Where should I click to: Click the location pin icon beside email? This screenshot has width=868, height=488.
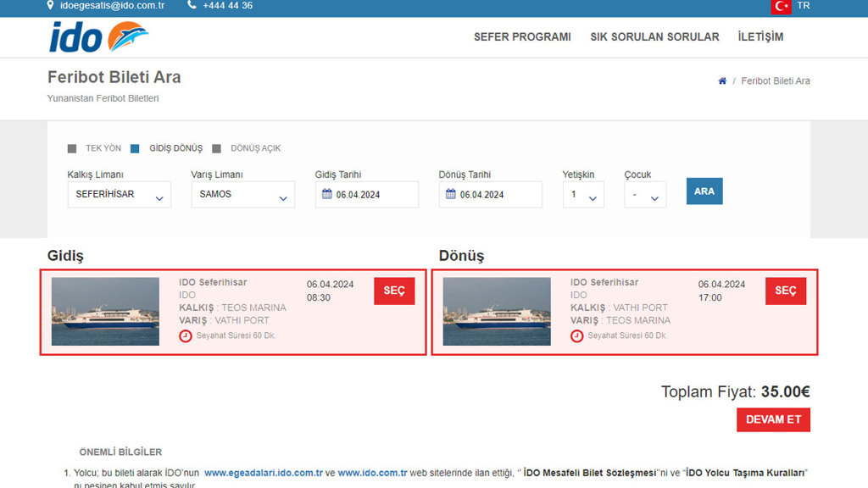(x=51, y=5)
